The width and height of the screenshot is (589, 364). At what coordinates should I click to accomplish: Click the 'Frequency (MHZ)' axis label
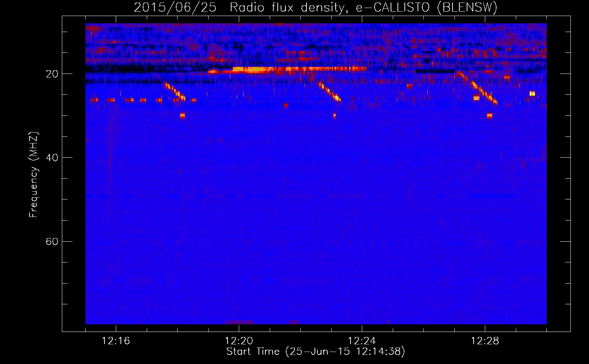(33, 175)
